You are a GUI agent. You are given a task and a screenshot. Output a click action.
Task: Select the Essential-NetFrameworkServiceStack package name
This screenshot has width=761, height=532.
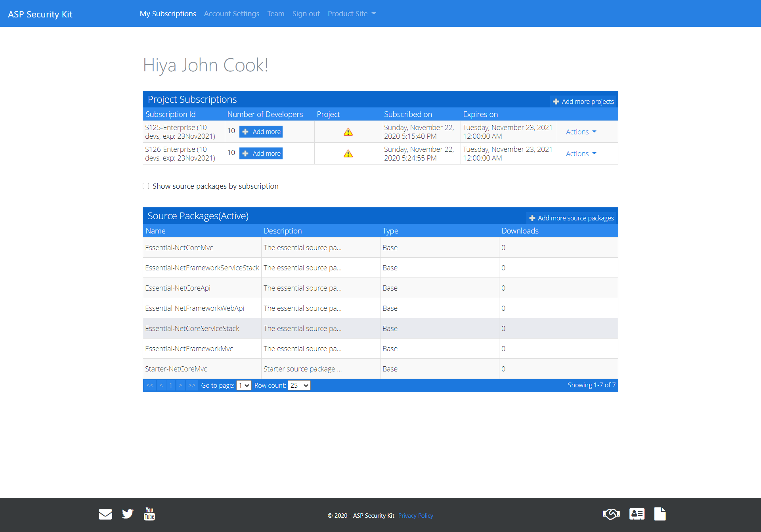[x=202, y=268]
